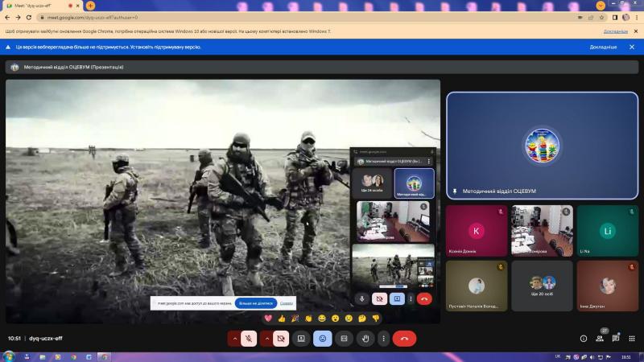This screenshot has height=362, width=644.
Task: Toggle the disabled camera button
Action: pyautogui.click(x=281, y=339)
